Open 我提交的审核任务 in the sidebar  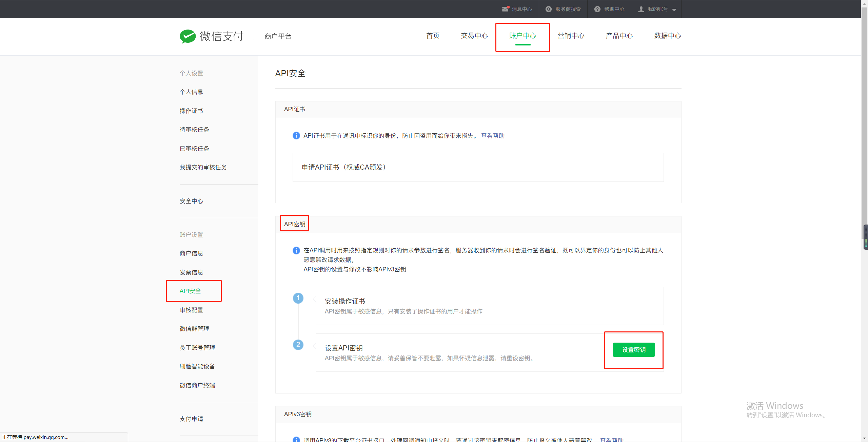(x=203, y=167)
